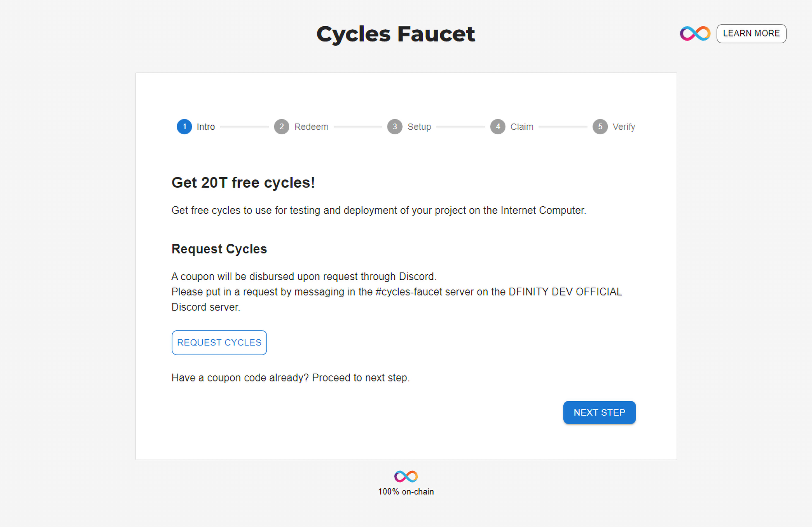Expand the Verify step section
812x527 pixels.
(600, 126)
